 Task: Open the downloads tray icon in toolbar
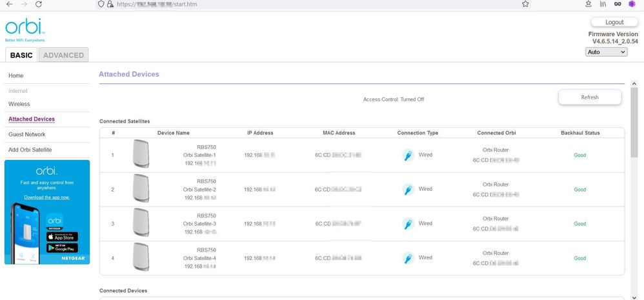pyautogui.click(x=589, y=4)
